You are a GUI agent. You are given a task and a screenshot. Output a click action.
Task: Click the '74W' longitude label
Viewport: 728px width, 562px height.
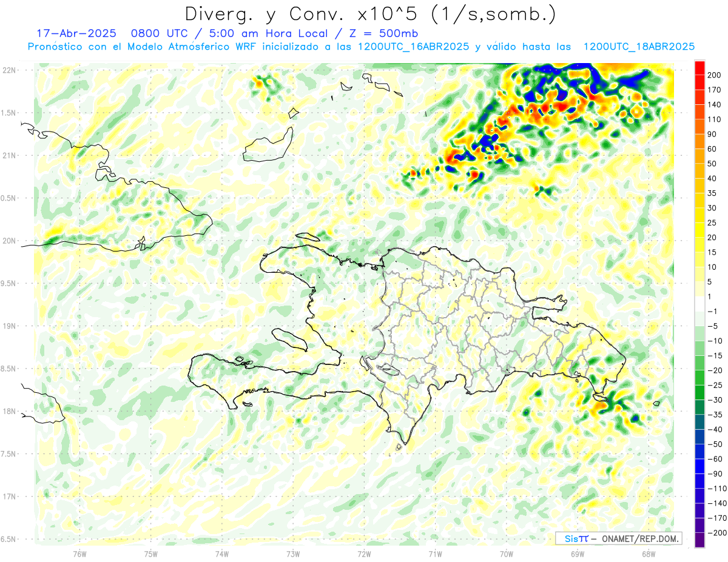click(x=221, y=554)
